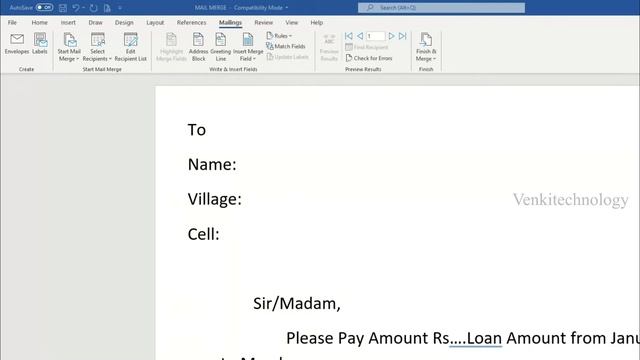Click the 'Cell:' line in the document
The width and height of the screenshot is (640, 360).
(204, 234)
